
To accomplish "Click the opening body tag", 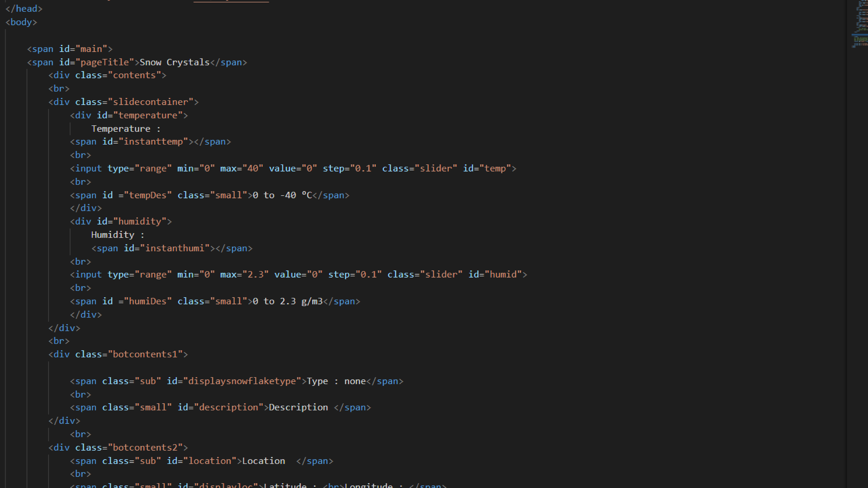I will tap(21, 22).
